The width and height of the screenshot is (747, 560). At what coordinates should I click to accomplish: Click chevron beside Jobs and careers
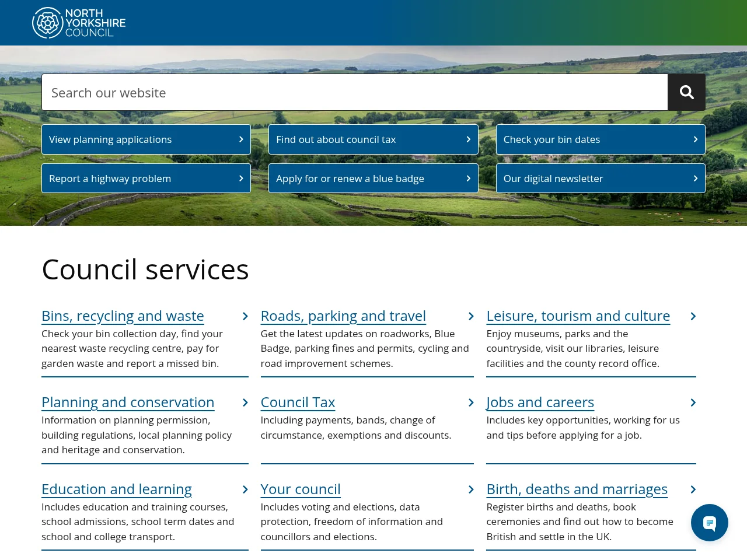(x=693, y=402)
